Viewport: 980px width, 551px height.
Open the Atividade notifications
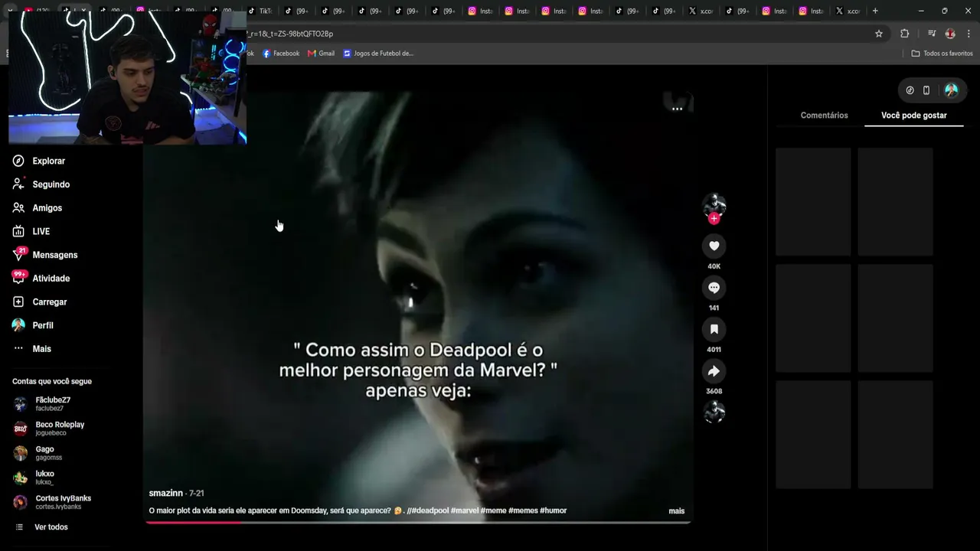[x=41, y=279]
